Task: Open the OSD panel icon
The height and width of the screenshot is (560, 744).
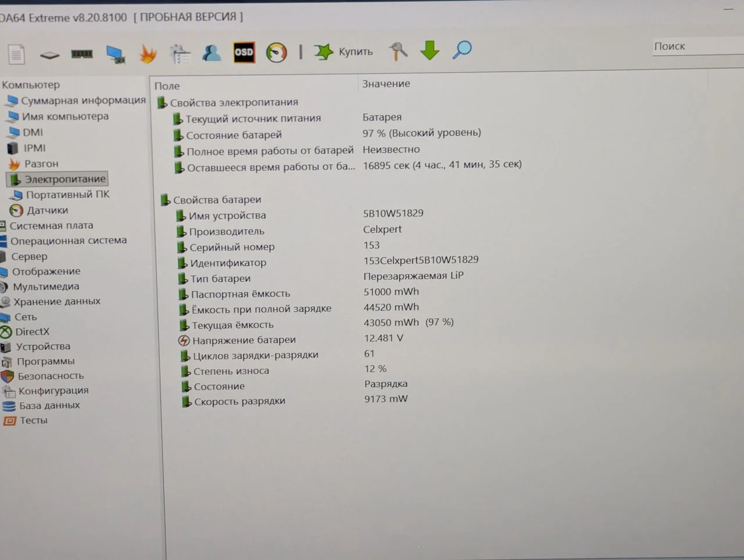Action: [x=244, y=52]
